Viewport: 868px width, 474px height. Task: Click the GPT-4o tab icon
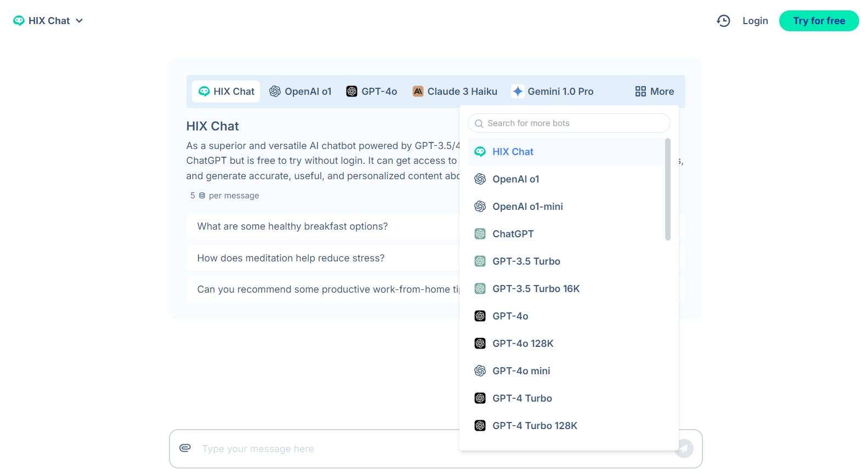point(351,92)
